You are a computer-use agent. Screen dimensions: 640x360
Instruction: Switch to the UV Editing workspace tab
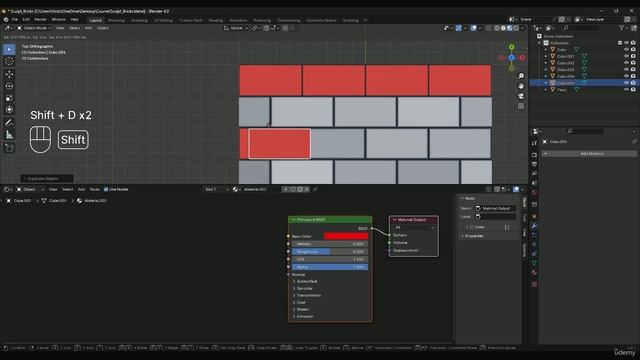(x=163, y=20)
